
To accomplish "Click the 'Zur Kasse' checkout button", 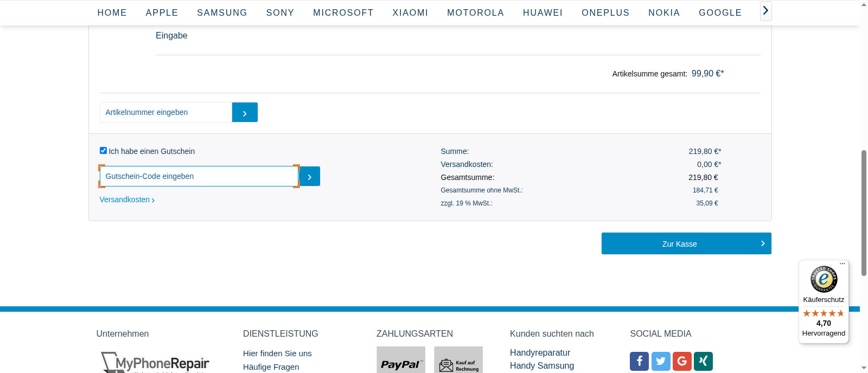I will [686, 243].
